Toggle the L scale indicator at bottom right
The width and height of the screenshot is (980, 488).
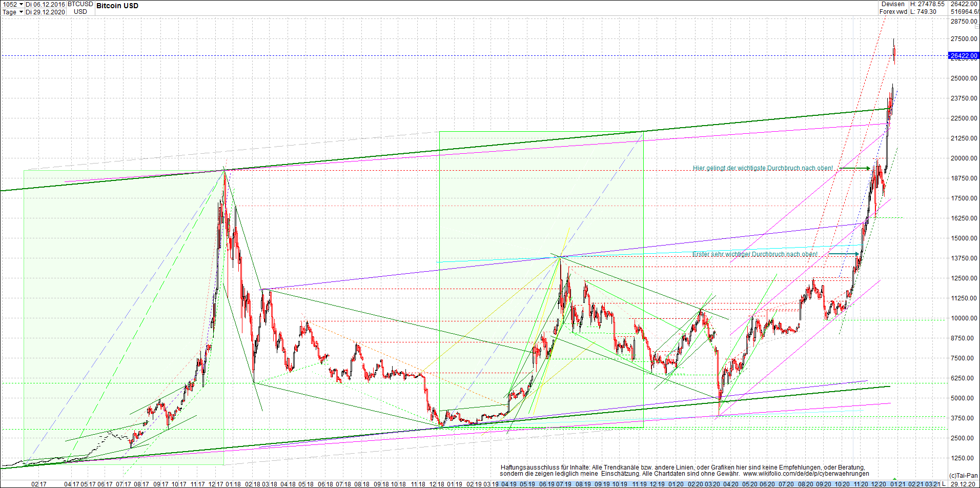(944, 484)
